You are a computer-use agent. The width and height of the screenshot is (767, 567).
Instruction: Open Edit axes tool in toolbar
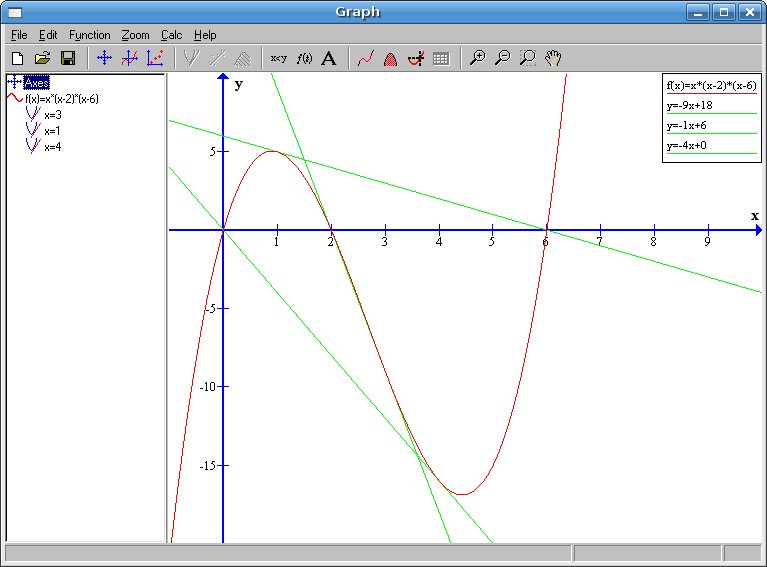point(104,59)
